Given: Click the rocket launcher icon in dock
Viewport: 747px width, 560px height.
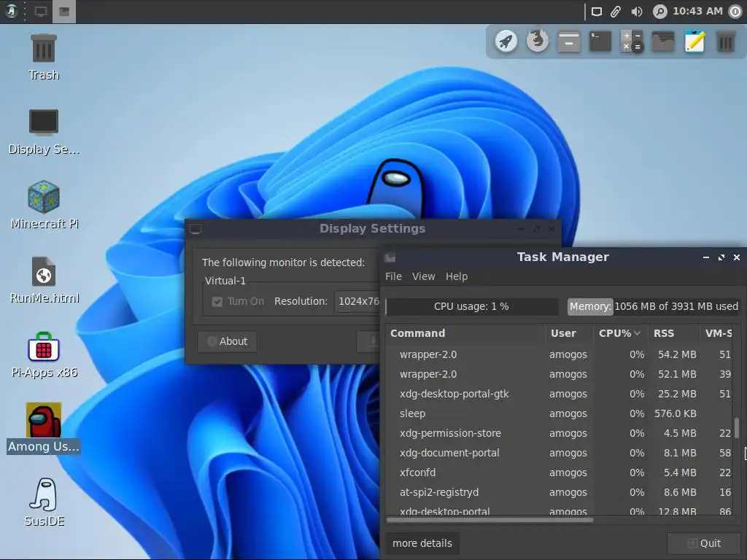Looking at the screenshot, I should 506,42.
